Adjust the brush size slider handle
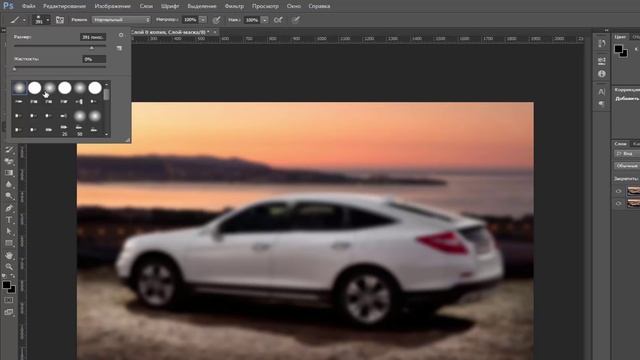 coord(91,48)
